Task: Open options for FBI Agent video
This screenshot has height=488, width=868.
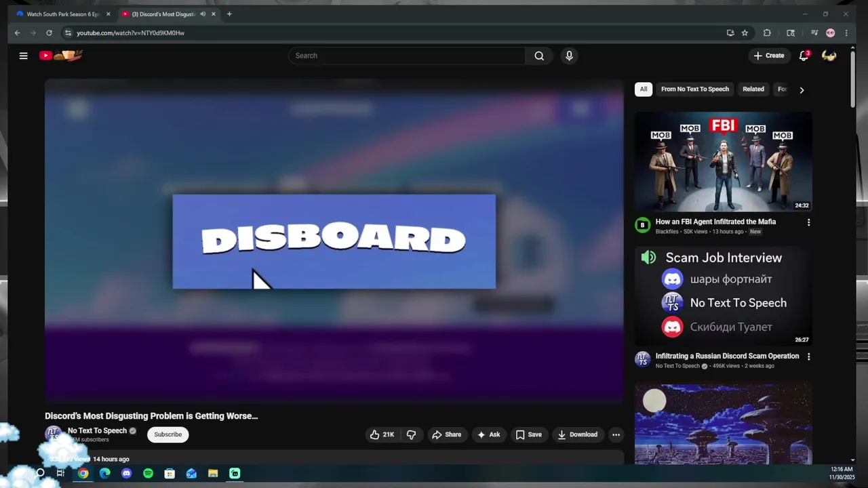Action: (808, 222)
